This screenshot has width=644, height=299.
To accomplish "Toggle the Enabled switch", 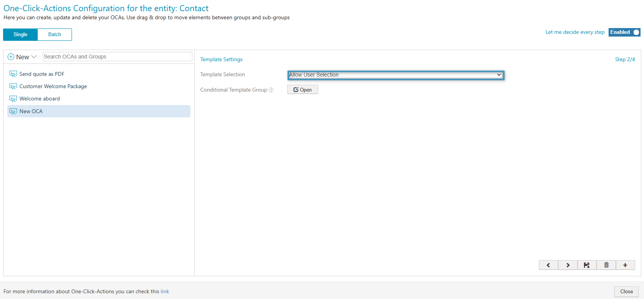I will tap(624, 32).
